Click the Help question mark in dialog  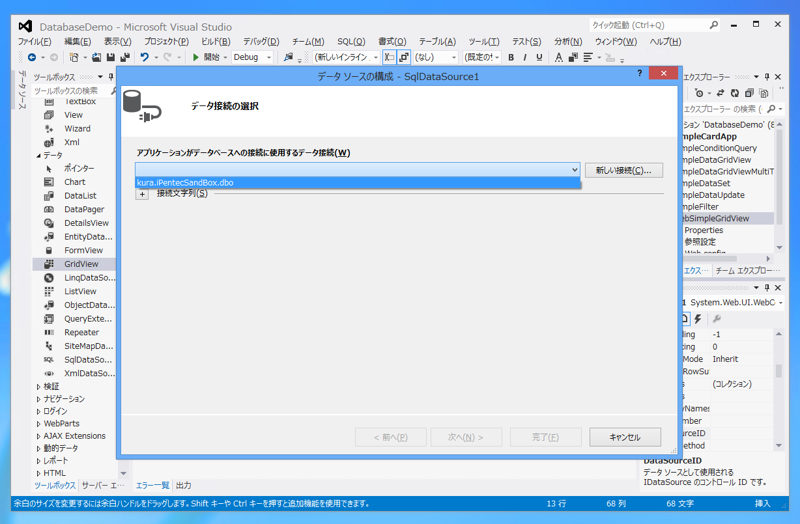coord(639,73)
